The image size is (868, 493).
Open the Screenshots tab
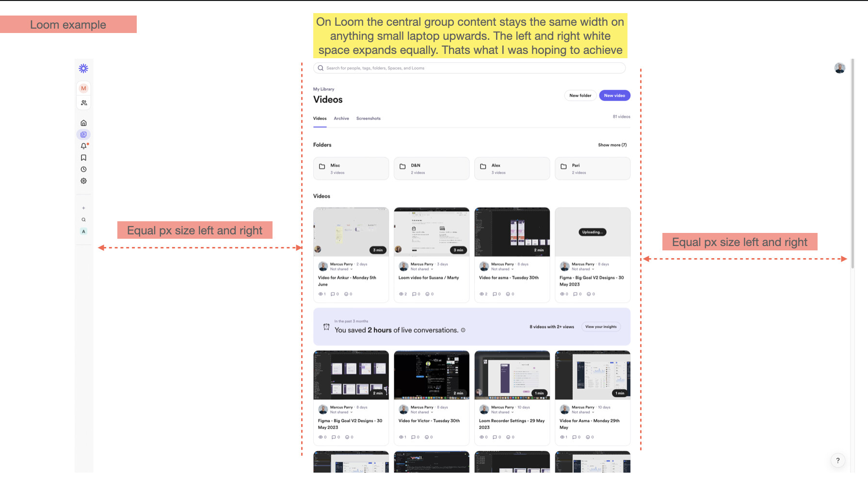coord(368,118)
